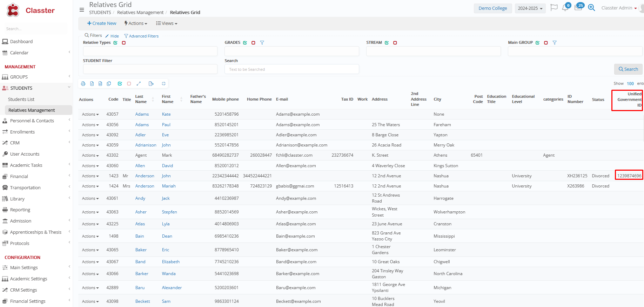Click the Create New button
The image size is (644, 307).
coord(102,23)
